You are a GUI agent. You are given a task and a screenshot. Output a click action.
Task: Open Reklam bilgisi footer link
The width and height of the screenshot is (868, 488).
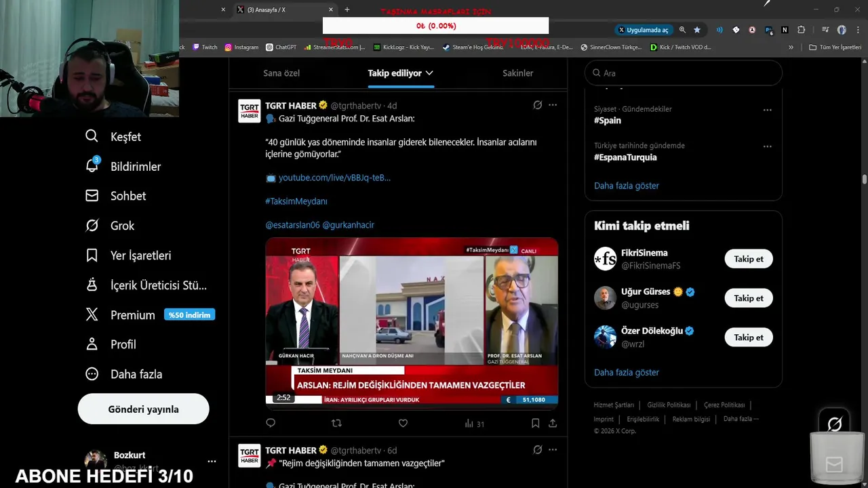click(x=691, y=420)
